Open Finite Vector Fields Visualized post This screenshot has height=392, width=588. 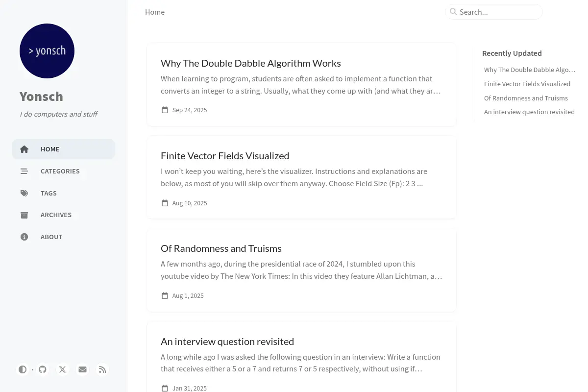click(225, 156)
